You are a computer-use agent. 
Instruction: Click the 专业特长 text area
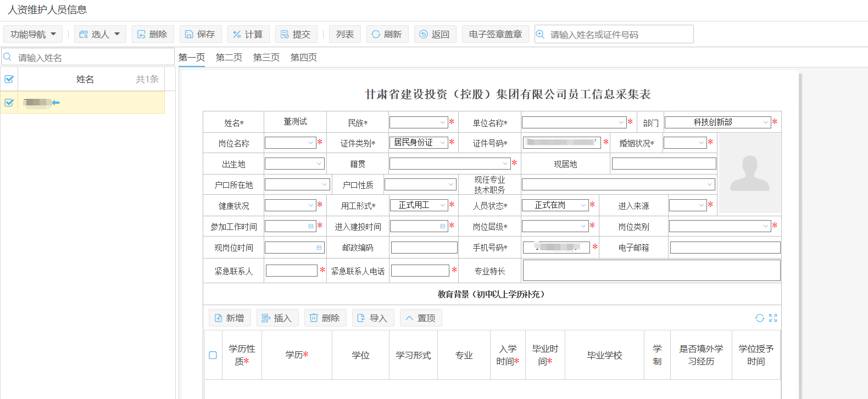(x=652, y=271)
